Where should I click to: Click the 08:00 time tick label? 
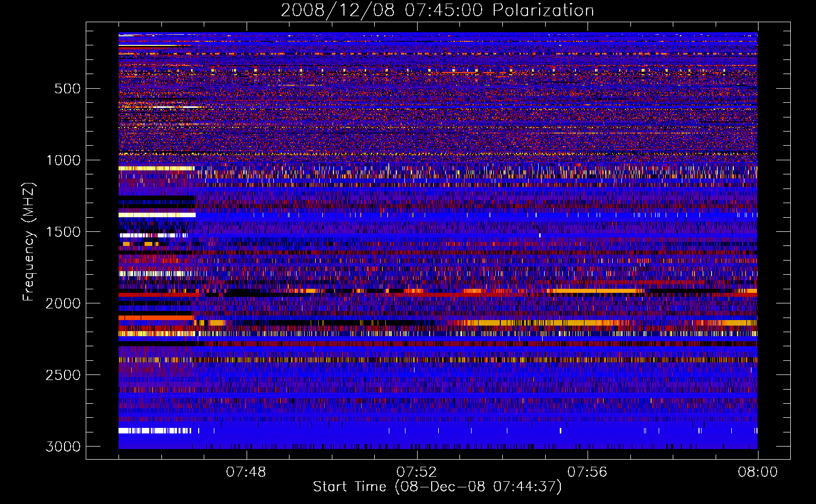[x=757, y=472]
